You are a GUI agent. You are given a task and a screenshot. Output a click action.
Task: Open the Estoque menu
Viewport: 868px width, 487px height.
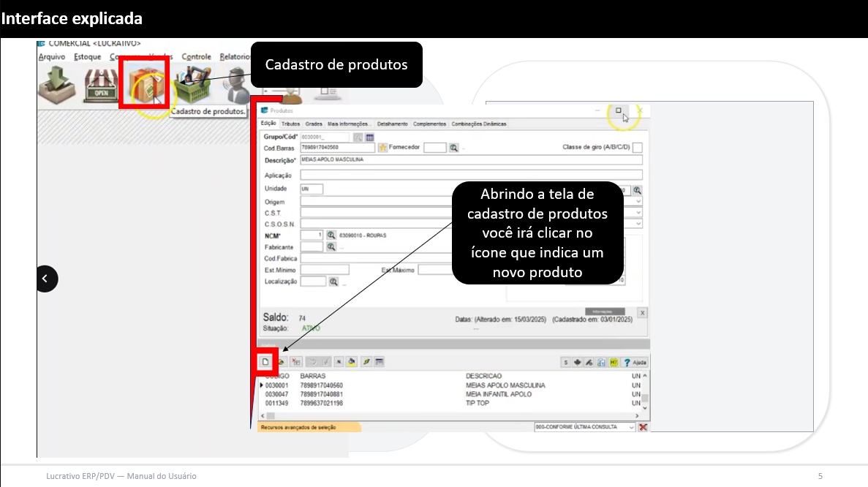tap(87, 57)
